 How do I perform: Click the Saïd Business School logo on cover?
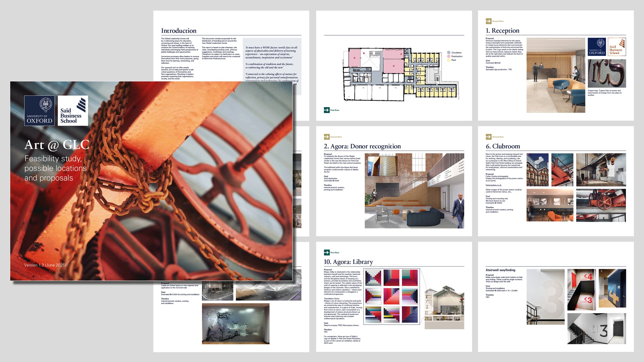(x=73, y=110)
